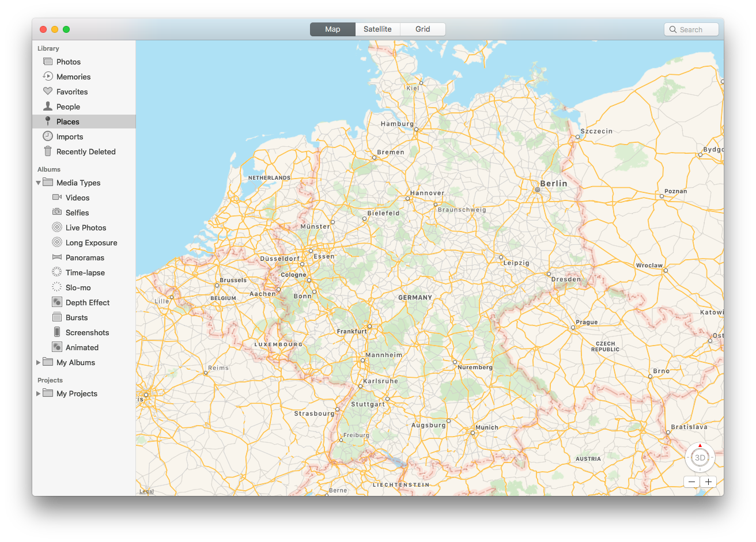
Task: Click the Brussels label on the map
Action: (233, 281)
